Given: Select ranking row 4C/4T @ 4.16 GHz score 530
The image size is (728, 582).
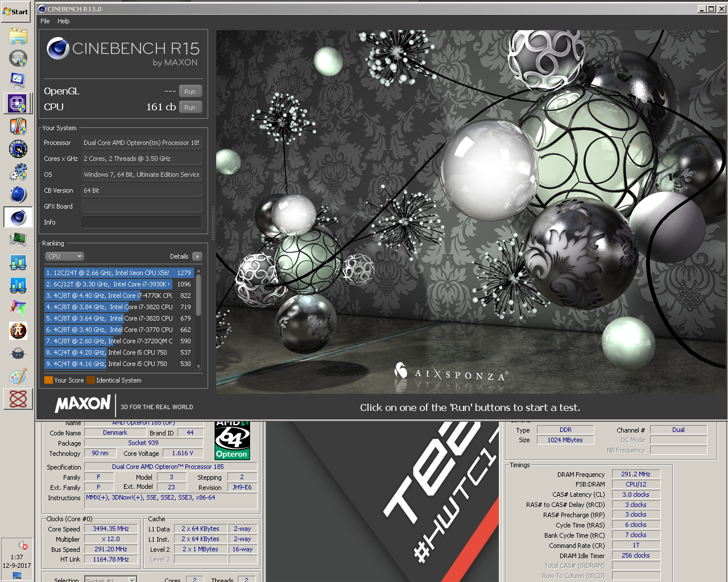Looking at the screenshot, I should click(119, 364).
